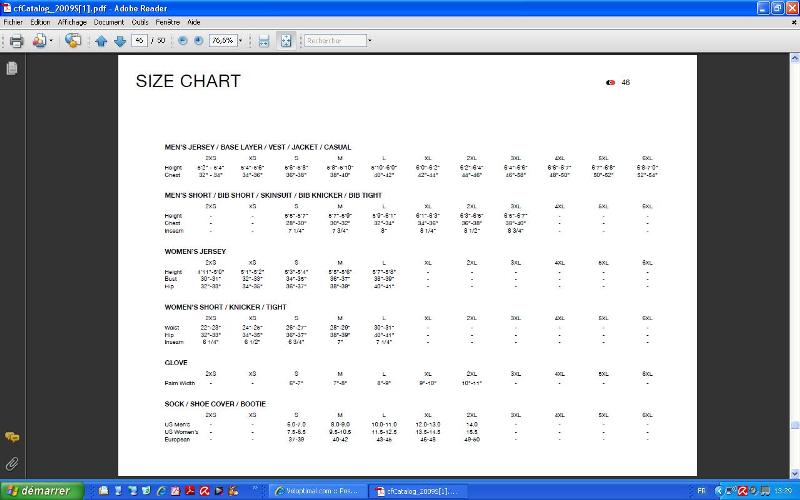Open the Affichage menu
The width and height of the screenshot is (800, 500).
71,21
